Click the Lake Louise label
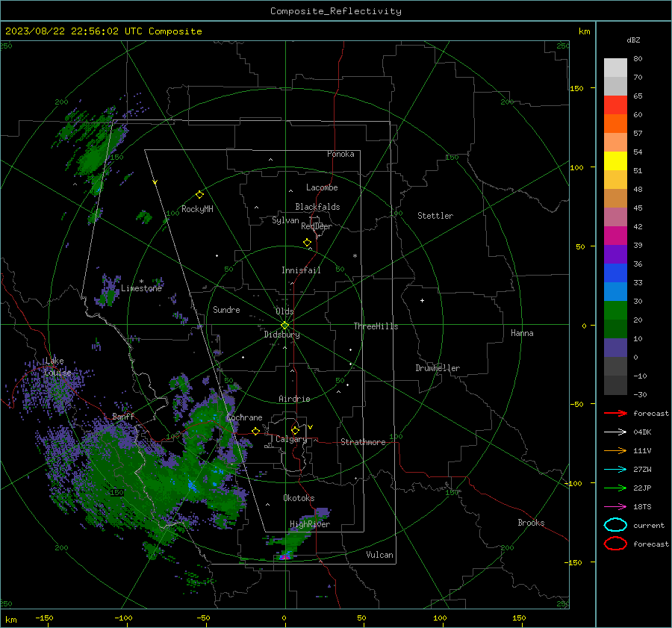The height and width of the screenshot is (628, 672). click(x=57, y=367)
